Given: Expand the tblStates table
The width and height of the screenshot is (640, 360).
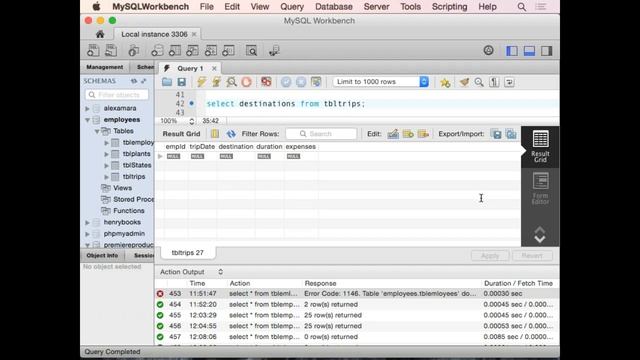Looking at the screenshot, I should (x=107, y=166).
